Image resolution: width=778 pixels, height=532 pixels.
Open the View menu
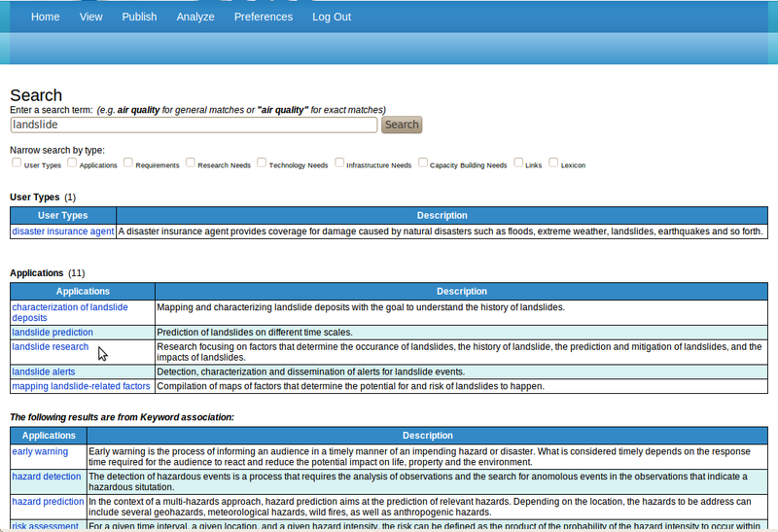pos(90,17)
